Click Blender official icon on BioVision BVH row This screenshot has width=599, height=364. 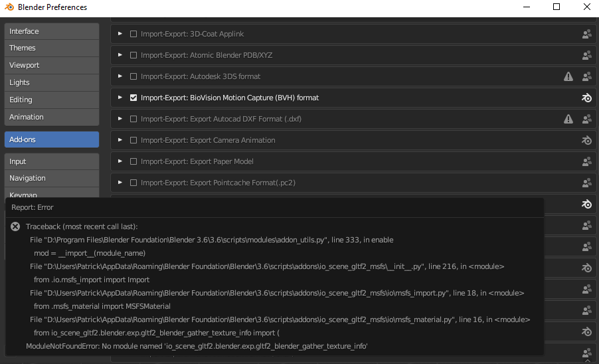coord(586,98)
